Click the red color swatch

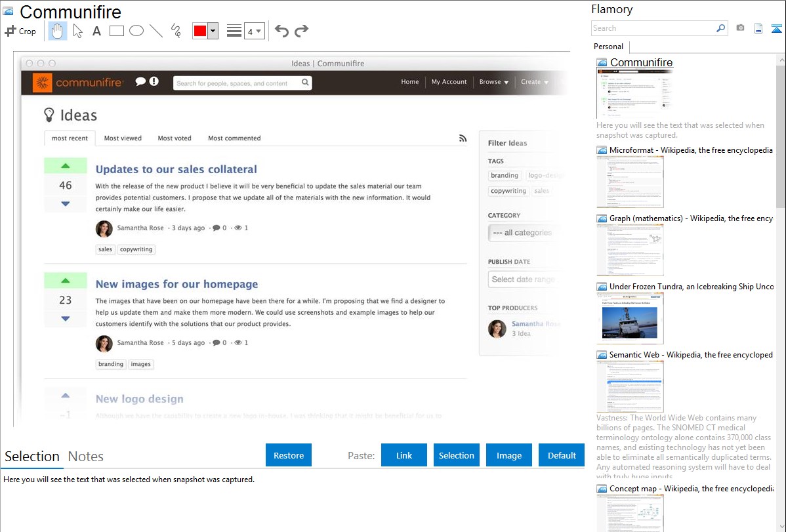click(199, 31)
